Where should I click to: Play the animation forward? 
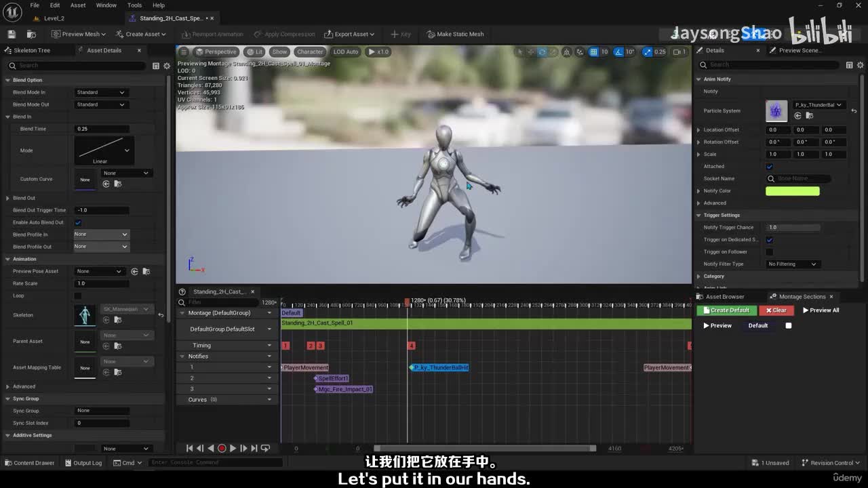[x=233, y=448]
